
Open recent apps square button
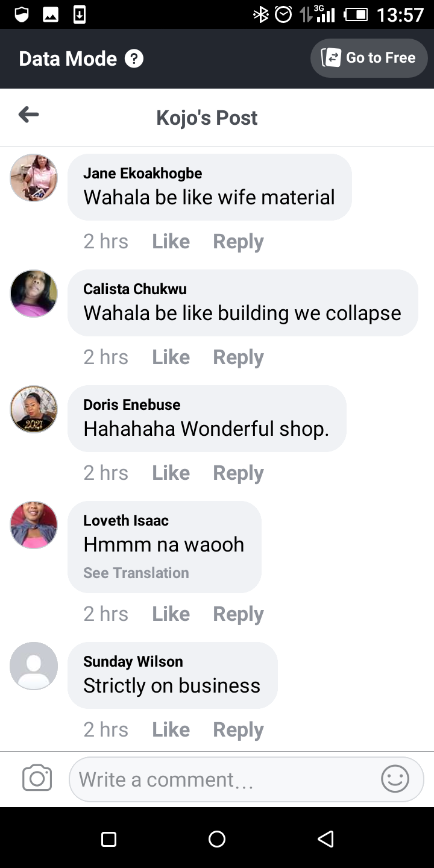[x=108, y=838]
